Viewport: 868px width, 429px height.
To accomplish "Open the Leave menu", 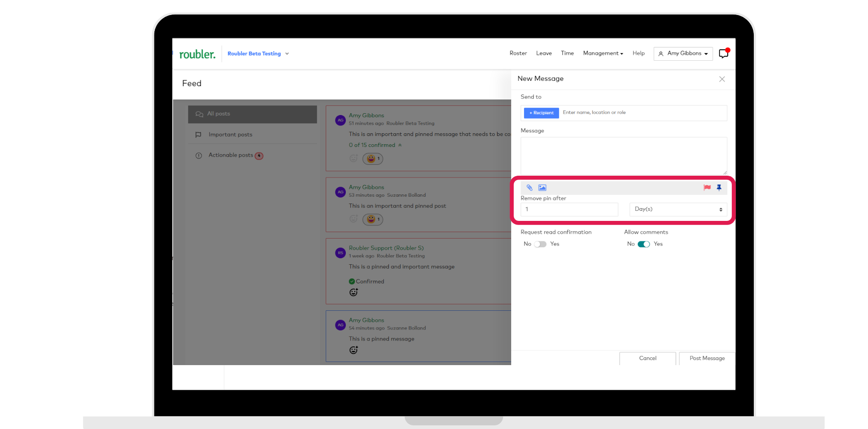I will tap(544, 53).
